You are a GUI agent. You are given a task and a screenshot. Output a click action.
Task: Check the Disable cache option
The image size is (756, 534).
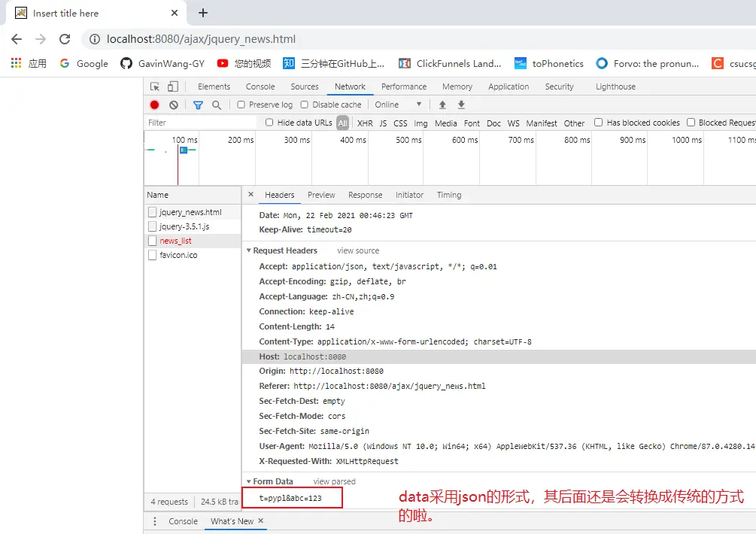click(x=305, y=105)
